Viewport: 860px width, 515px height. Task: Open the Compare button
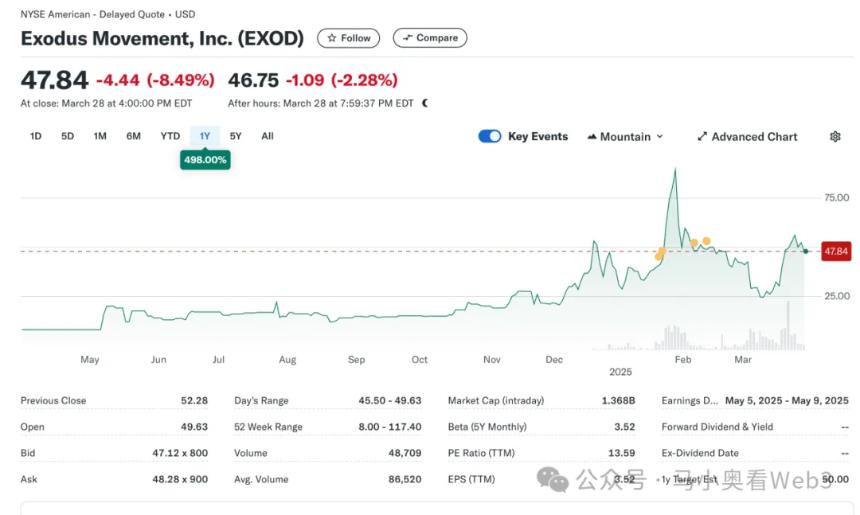tap(430, 38)
